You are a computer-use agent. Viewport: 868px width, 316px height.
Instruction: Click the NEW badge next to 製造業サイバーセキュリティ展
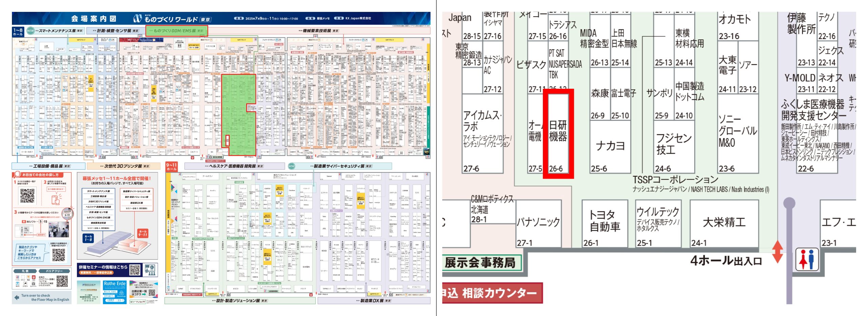(291, 166)
